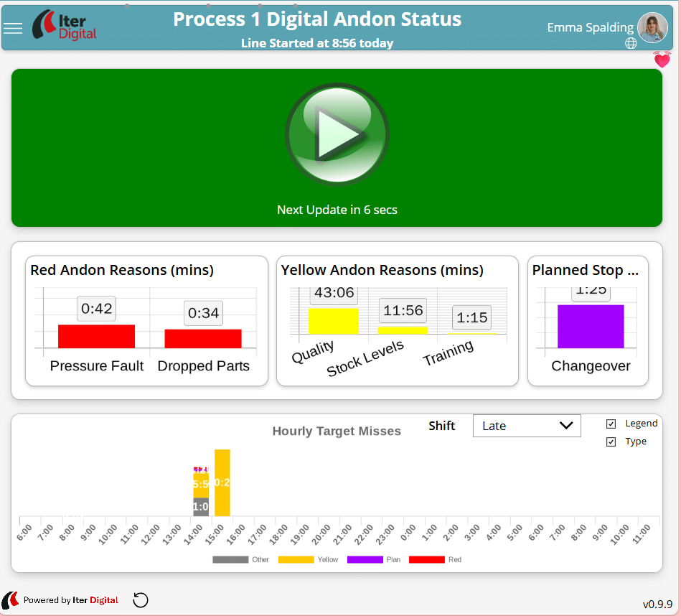Open Emma Spalding's profile avatar
This screenshot has height=616, width=681.
click(652, 28)
